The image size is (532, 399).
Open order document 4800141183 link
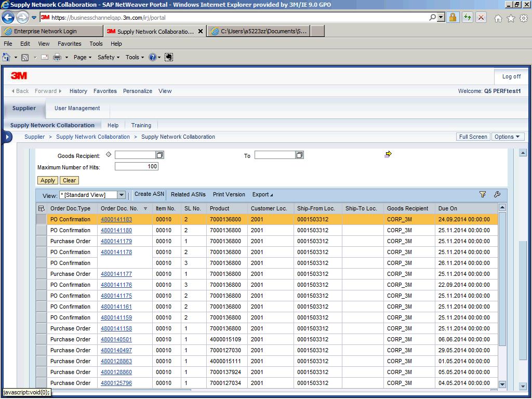116,220
